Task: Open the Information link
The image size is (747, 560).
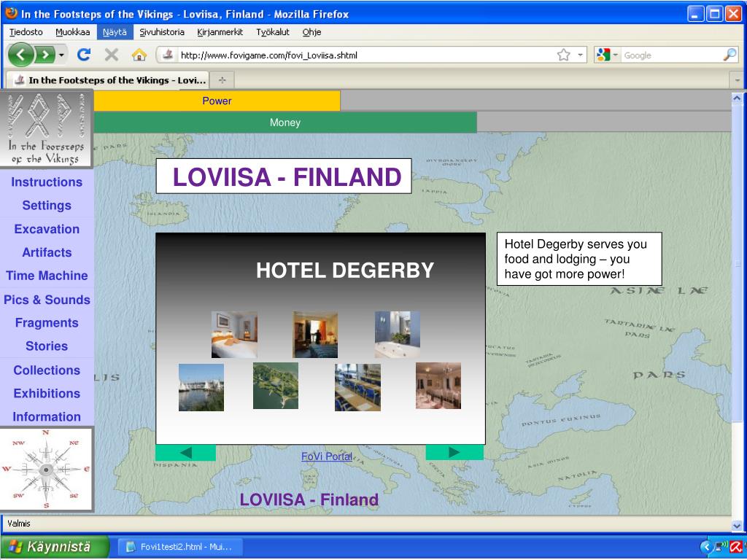Action: [47, 416]
